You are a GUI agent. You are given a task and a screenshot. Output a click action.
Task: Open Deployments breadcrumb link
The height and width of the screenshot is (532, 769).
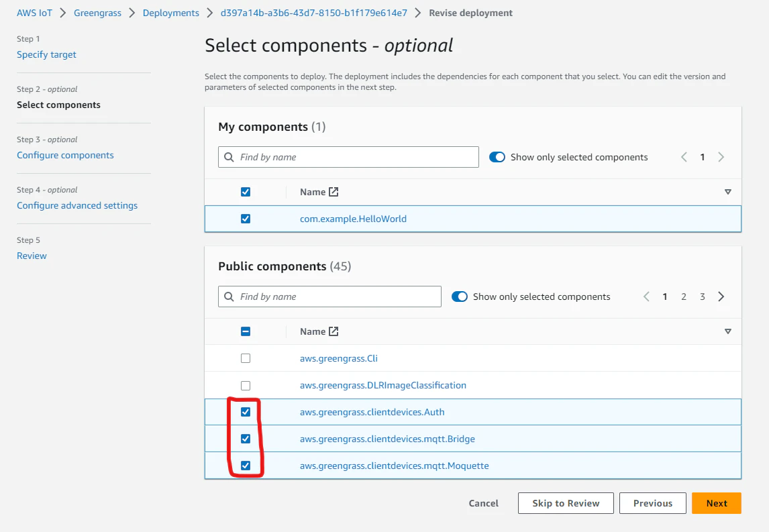170,13
